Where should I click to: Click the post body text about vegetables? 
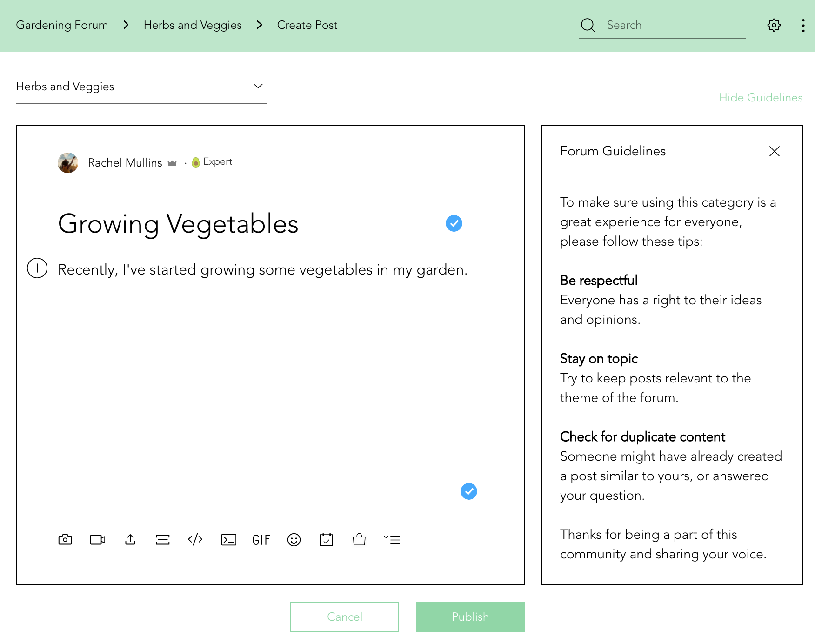click(x=263, y=270)
